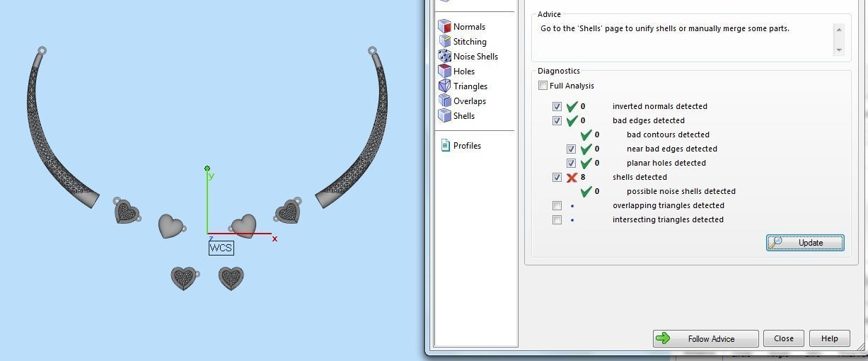Screen dimensions: 868x361
Task: Open the Holes page icon
Action: click(x=444, y=71)
